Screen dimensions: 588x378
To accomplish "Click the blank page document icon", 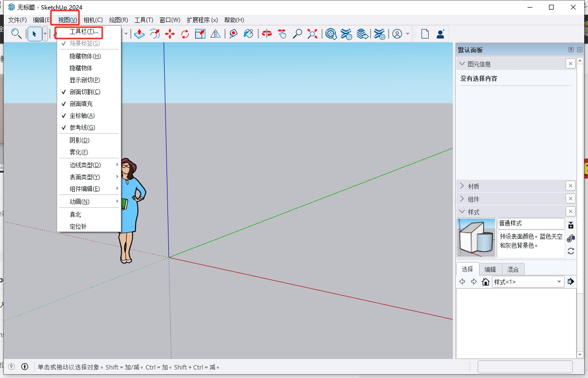I will (425, 34).
